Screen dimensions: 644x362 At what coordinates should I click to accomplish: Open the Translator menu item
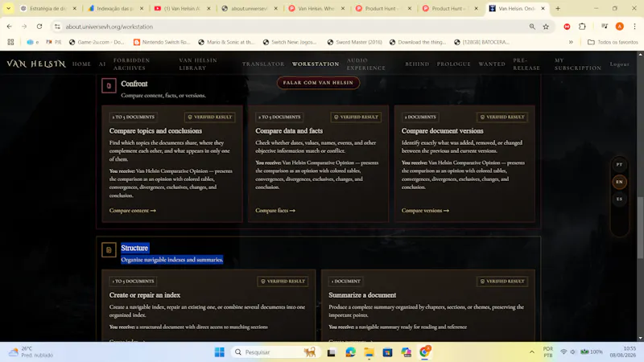263,64
